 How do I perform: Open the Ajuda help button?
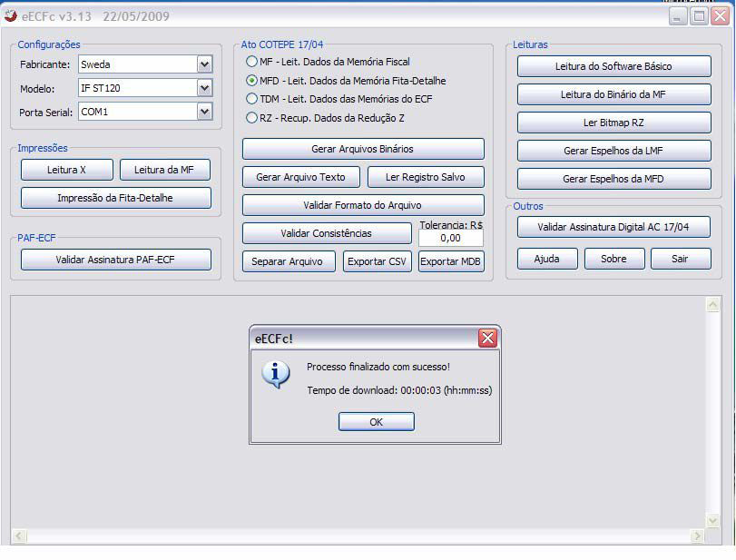pos(546,259)
